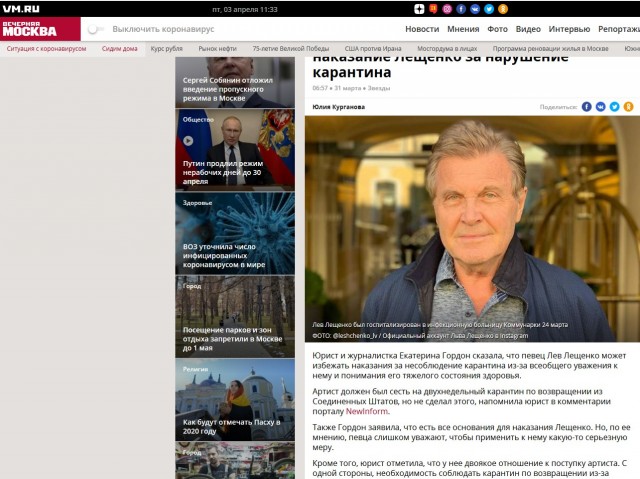The width and height of the screenshot is (640, 479).
Task: Share article via Facebook icon
Action: 587,107
